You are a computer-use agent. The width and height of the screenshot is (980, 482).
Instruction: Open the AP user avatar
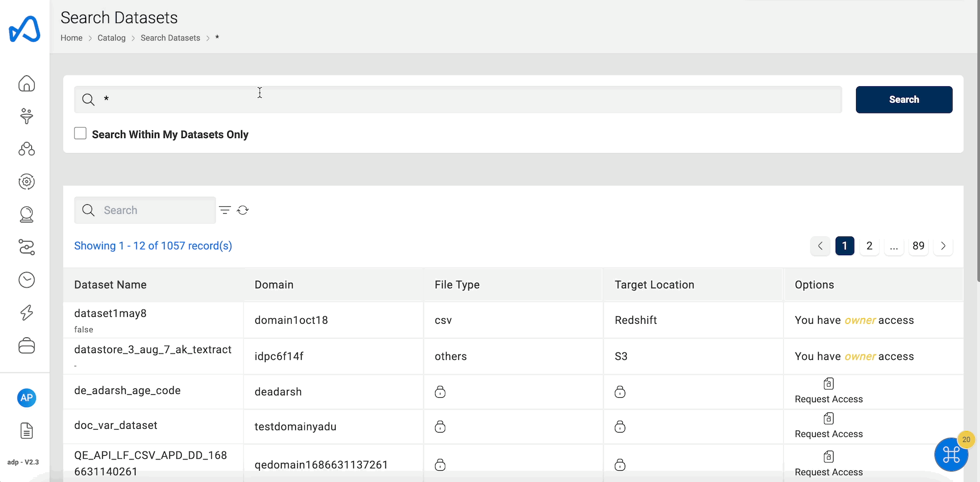point(26,398)
